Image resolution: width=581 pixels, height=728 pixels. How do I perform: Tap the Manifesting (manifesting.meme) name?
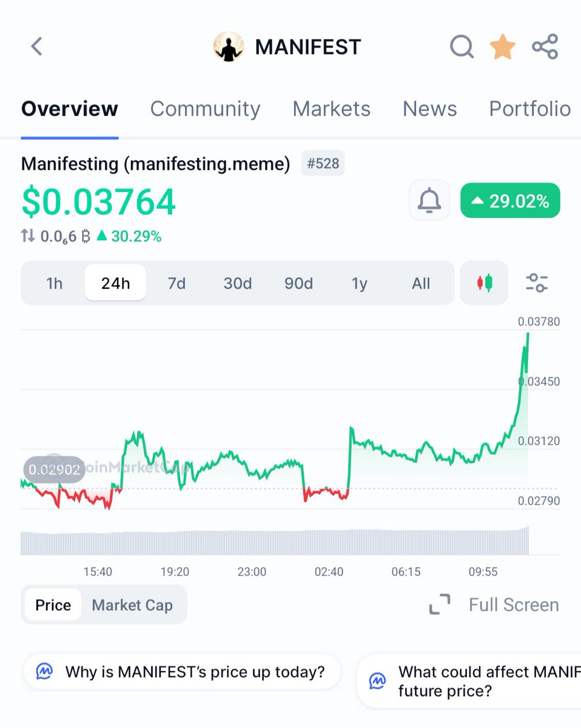click(x=156, y=164)
